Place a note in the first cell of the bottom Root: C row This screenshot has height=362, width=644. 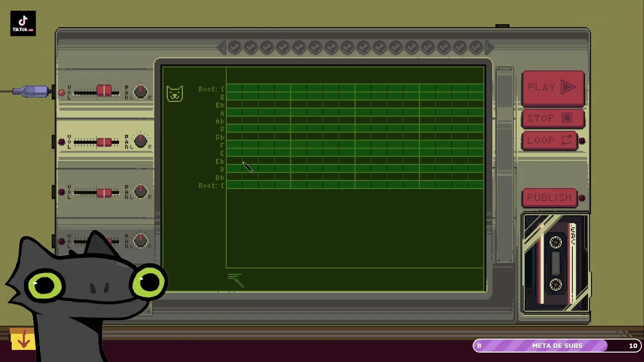[234, 186]
